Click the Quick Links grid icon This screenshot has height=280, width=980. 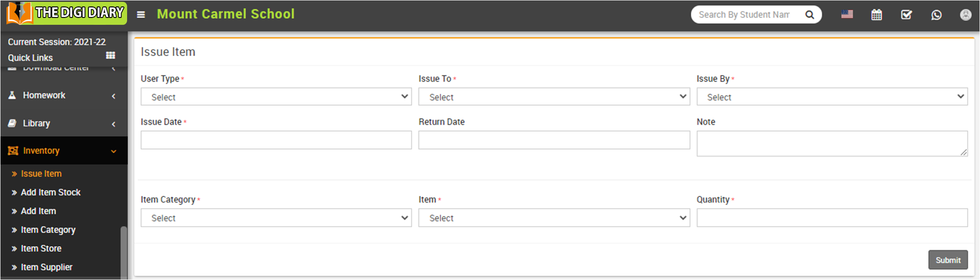pyautogui.click(x=111, y=56)
